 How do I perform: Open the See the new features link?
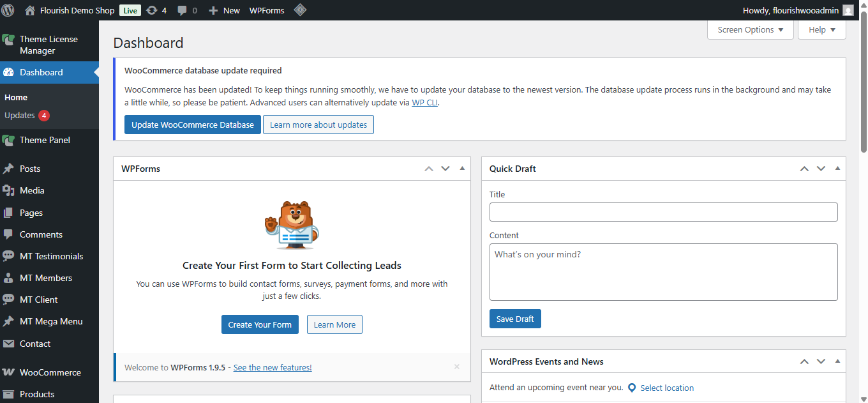[x=273, y=367]
